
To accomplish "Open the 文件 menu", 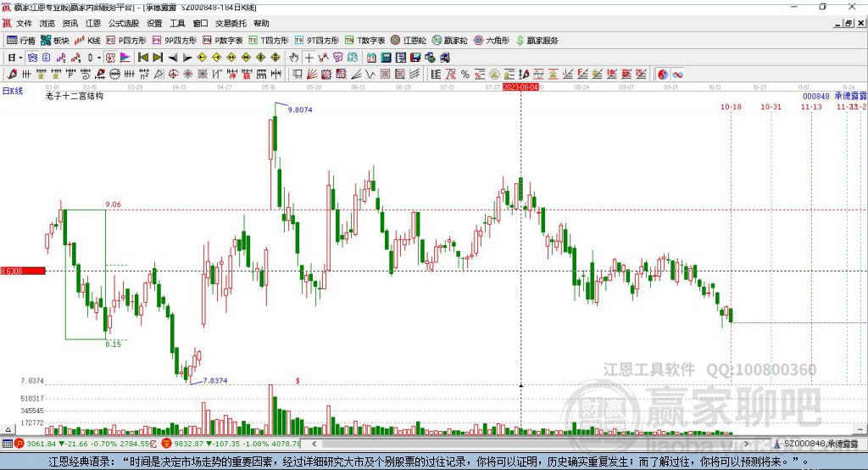I will [x=25, y=23].
